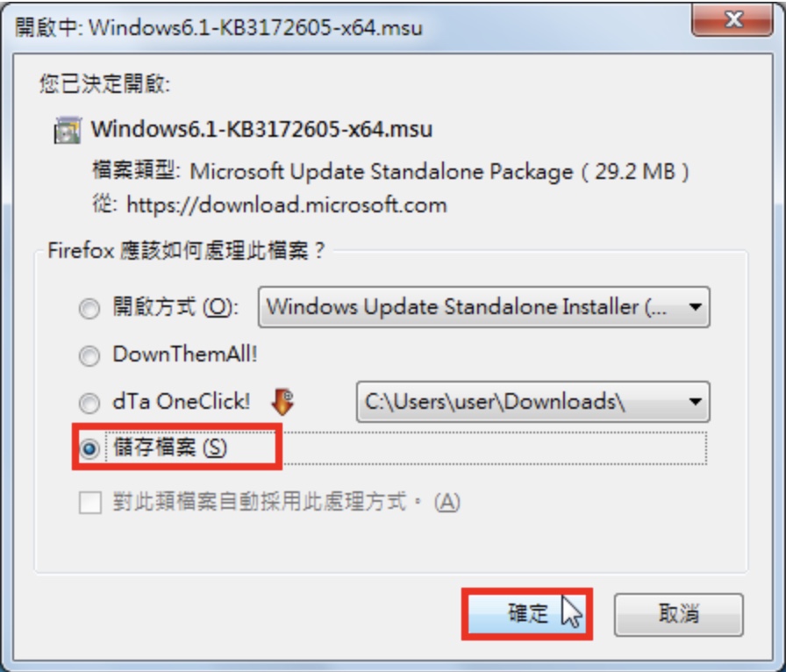This screenshot has width=800, height=672.
Task: Click the arrow of the open-with combo box
Action: click(x=695, y=307)
